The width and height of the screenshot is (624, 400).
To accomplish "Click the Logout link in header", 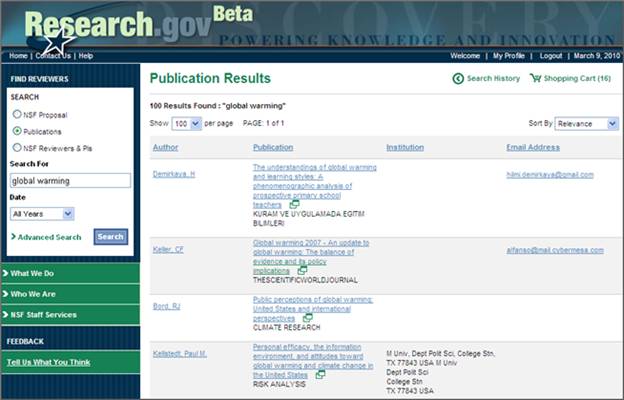I will (x=551, y=56).
